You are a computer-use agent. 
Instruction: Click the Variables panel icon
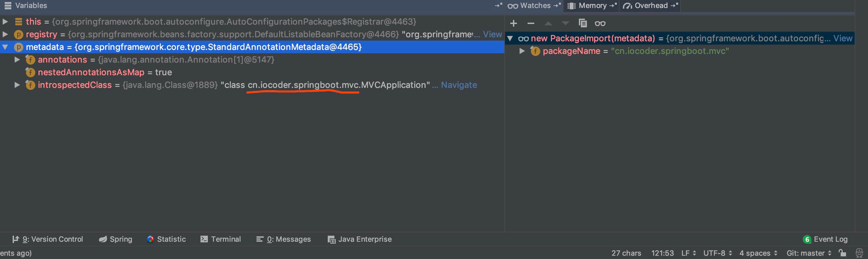tap(8, 5)
